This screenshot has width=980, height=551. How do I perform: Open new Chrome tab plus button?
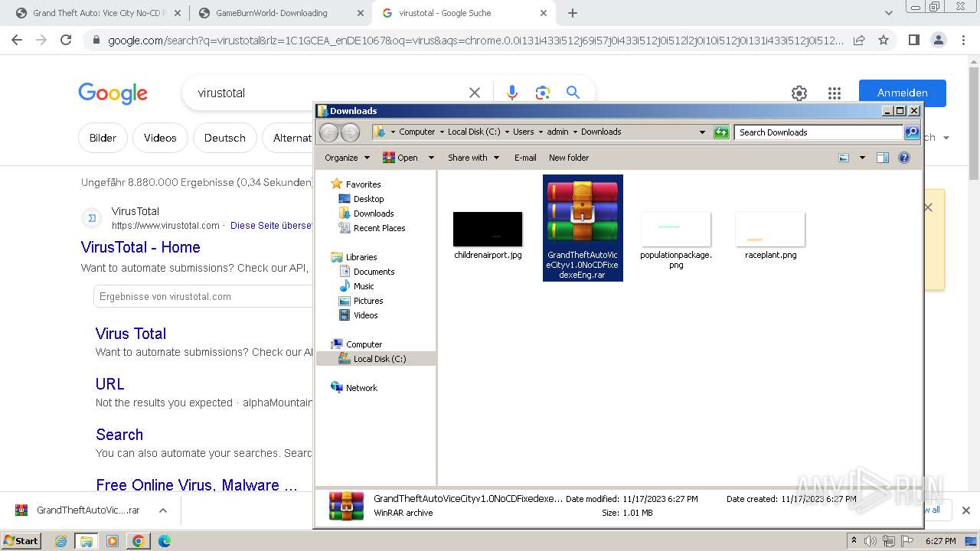tap(572, 13)
